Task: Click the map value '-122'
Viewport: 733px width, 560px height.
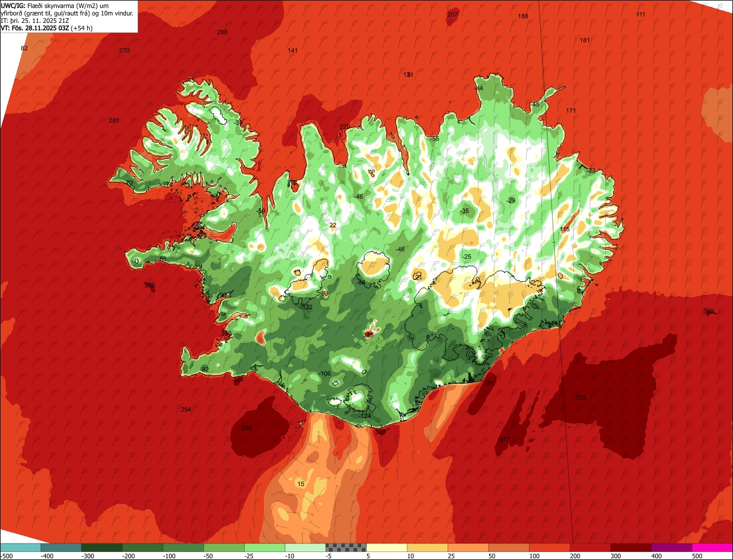Action: 307,307
